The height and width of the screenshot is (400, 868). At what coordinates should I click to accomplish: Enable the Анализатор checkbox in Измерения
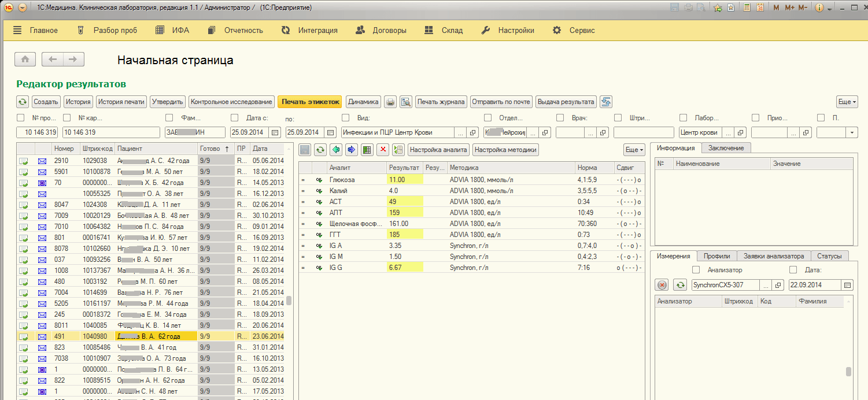(x=696, y=270)
